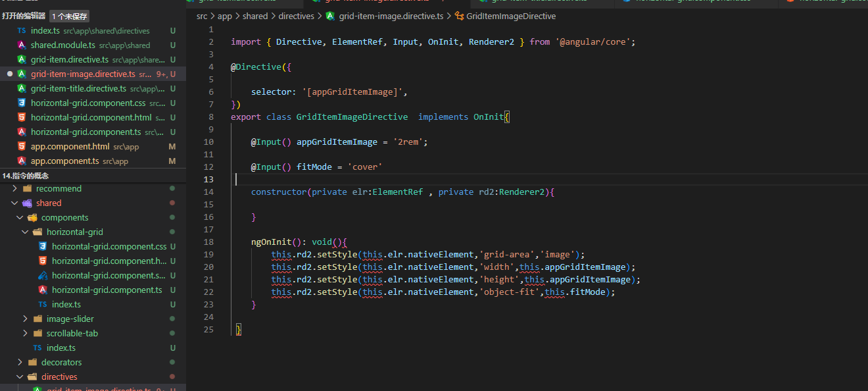This screenshot has width=868, height=391.
Task: Click the 'ngOnInit' method name in code
Action: coord(271,242)
